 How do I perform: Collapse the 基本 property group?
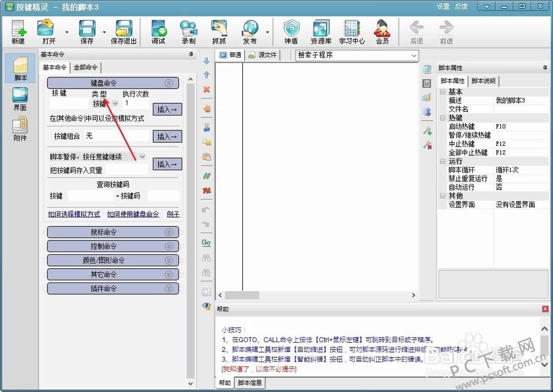[x=442, y=92]
